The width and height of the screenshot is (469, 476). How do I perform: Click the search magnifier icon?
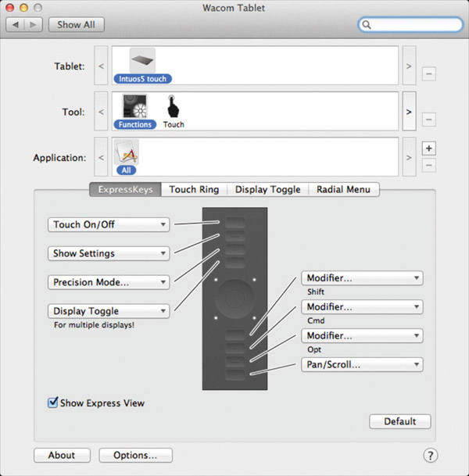point(367,25)
